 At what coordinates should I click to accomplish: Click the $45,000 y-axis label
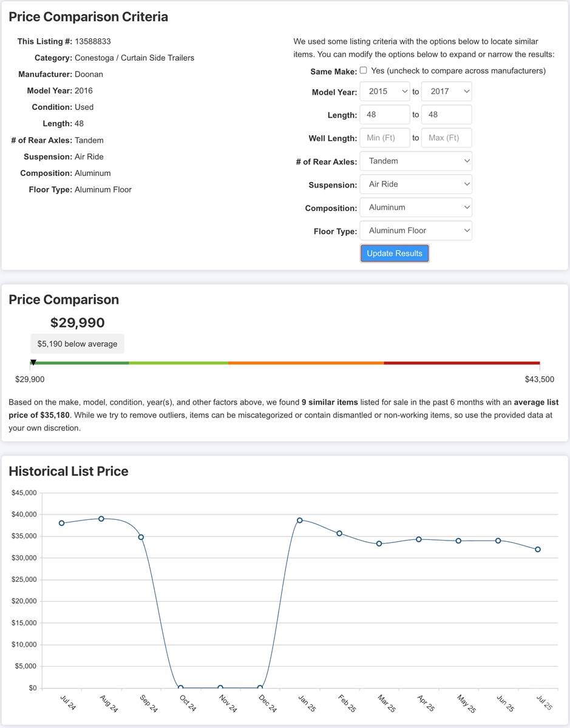point(24,493)
